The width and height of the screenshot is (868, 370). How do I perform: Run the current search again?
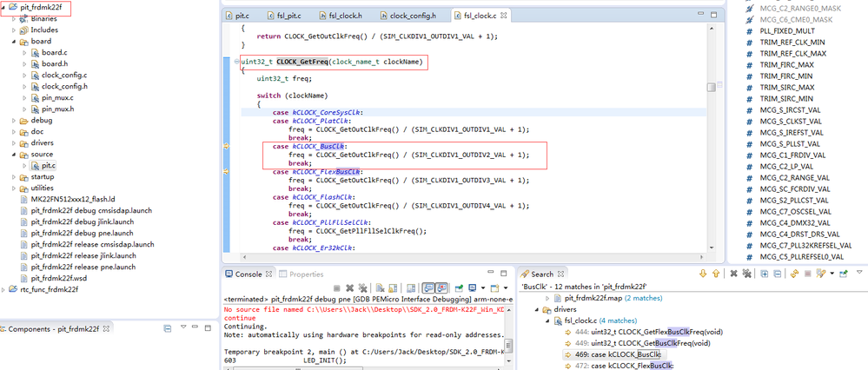tap(794, 274)
